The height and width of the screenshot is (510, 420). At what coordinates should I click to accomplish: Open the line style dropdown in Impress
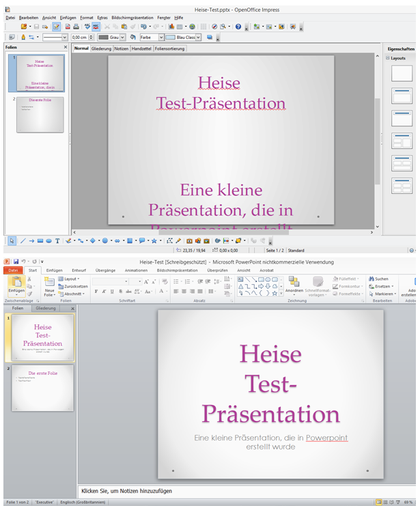[x=65, y=38]
